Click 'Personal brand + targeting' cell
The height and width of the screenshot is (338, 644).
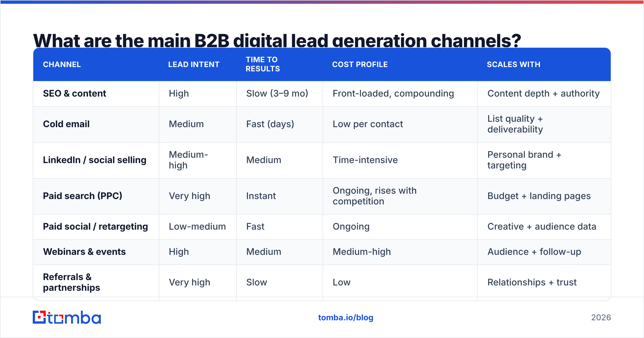click(x=524, y=160)
